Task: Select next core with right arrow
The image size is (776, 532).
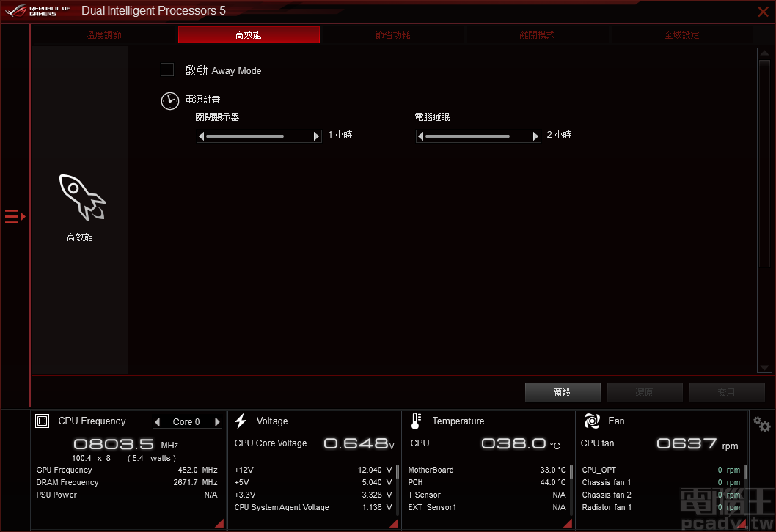Action: click(217, 422)
